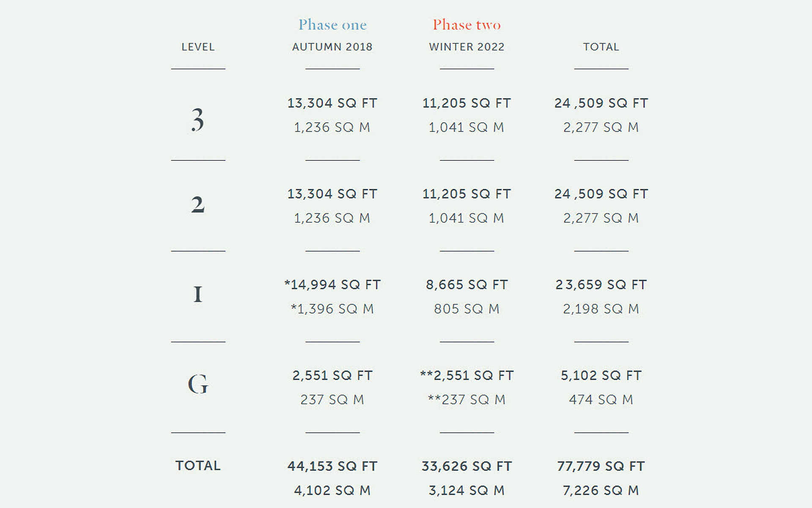Select the level "I" row label
The height and width of the screenshot is (508, 812).
(x=198, y=294)
